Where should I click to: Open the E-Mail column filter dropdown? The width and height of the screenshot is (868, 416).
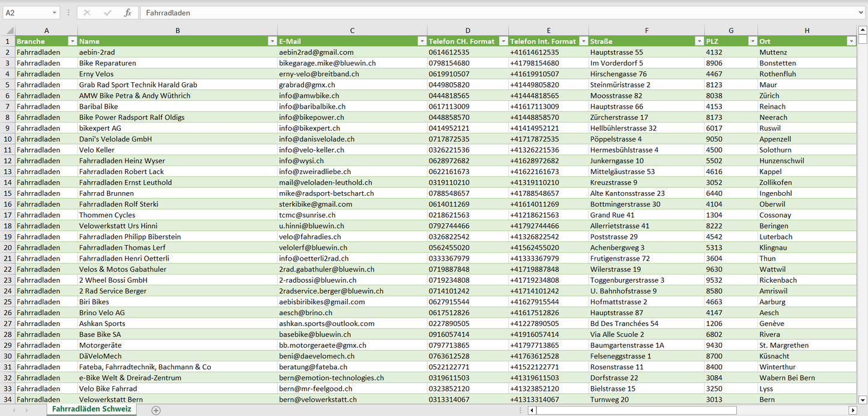pos(421,41)
